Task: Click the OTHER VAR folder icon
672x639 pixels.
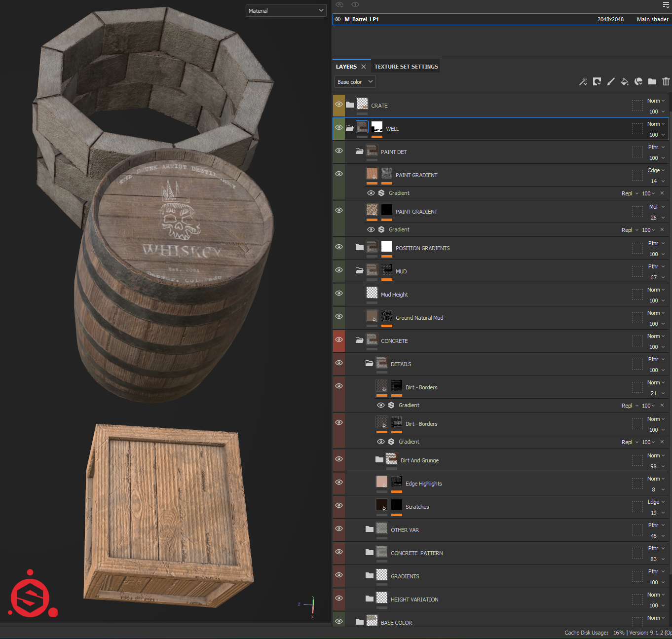Action: (x=370, y=529)
